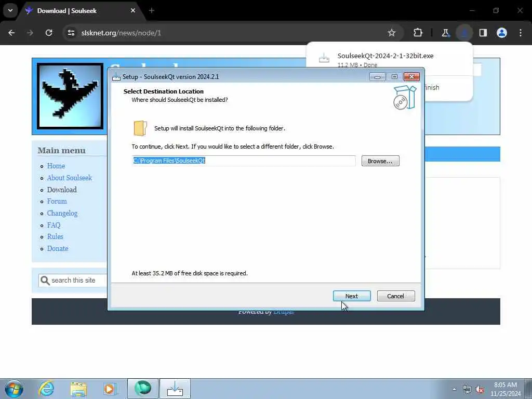The height and width of the screenshot is (399, 532).
Task: Open the Windows Start button
Action: 14,389
